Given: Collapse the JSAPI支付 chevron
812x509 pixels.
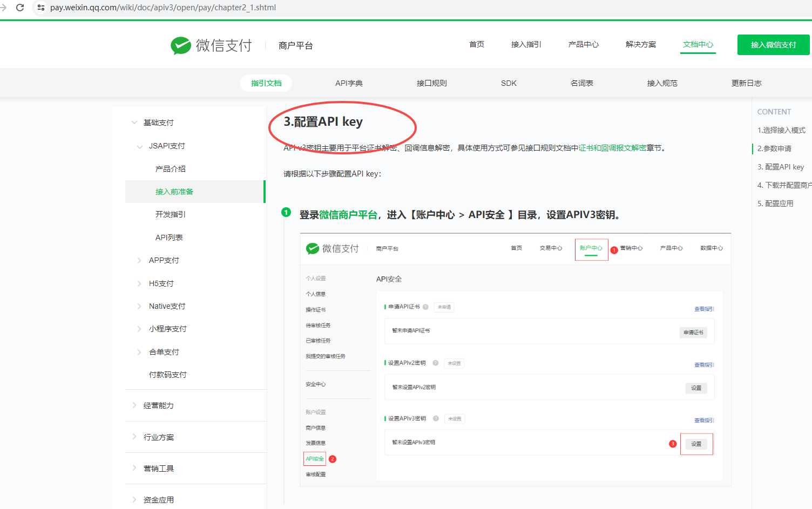Looking at the screenshot, I should pos(140,146).
